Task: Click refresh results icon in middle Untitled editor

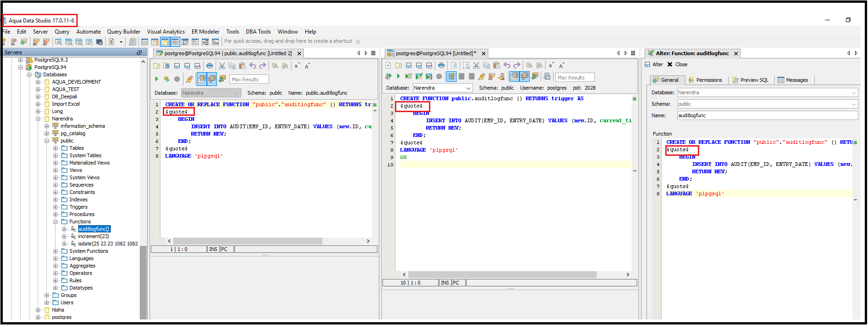Action: (x=535, y=76)
